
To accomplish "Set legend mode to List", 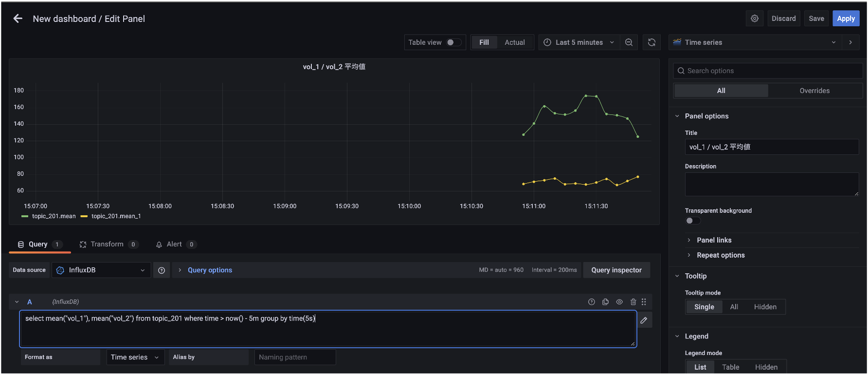I will (x=700, y=367).
